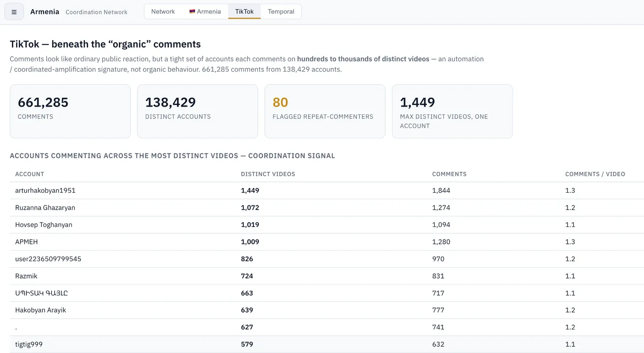Click the Coordination Network subtitle

pyautogui.click(x=97, y=12)
